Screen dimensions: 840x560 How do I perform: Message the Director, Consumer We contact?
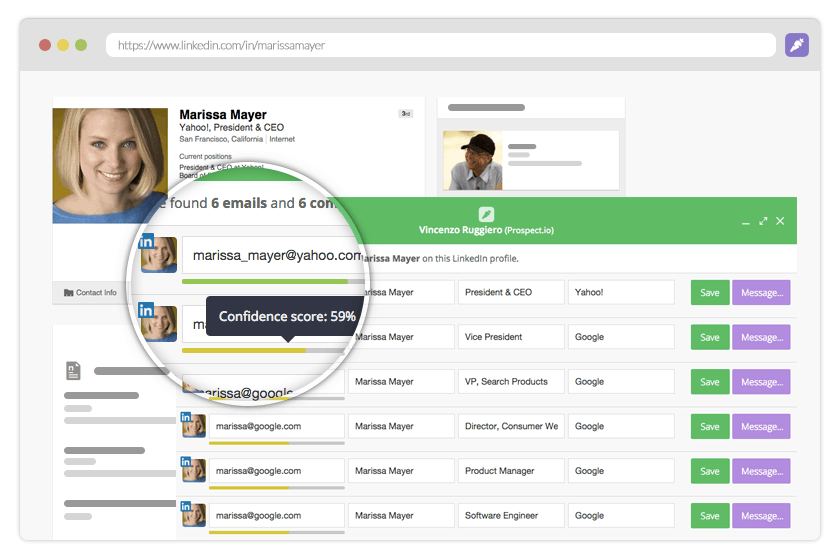[761, 427]
